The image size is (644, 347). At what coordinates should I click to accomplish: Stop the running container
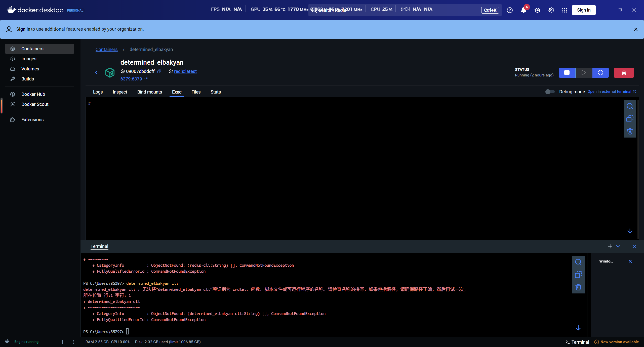point(567,73)
